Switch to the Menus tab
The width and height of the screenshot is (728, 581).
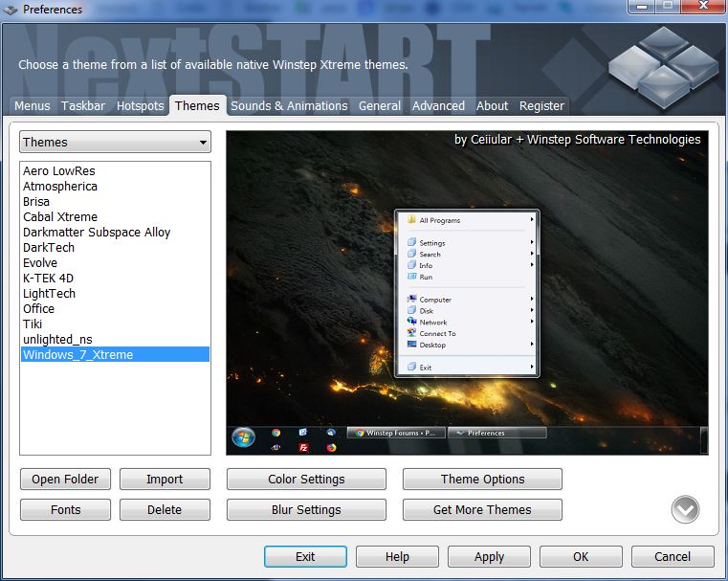point(33,106)
